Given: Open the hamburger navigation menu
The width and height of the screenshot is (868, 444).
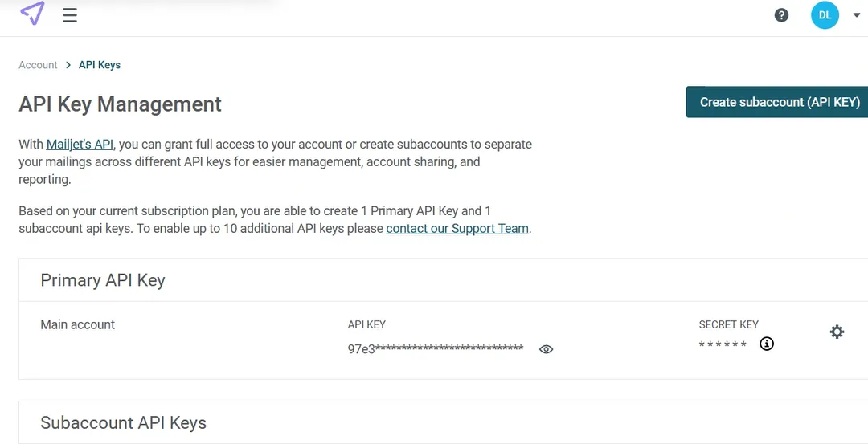Looking at the screenshot, I should 70,15.
